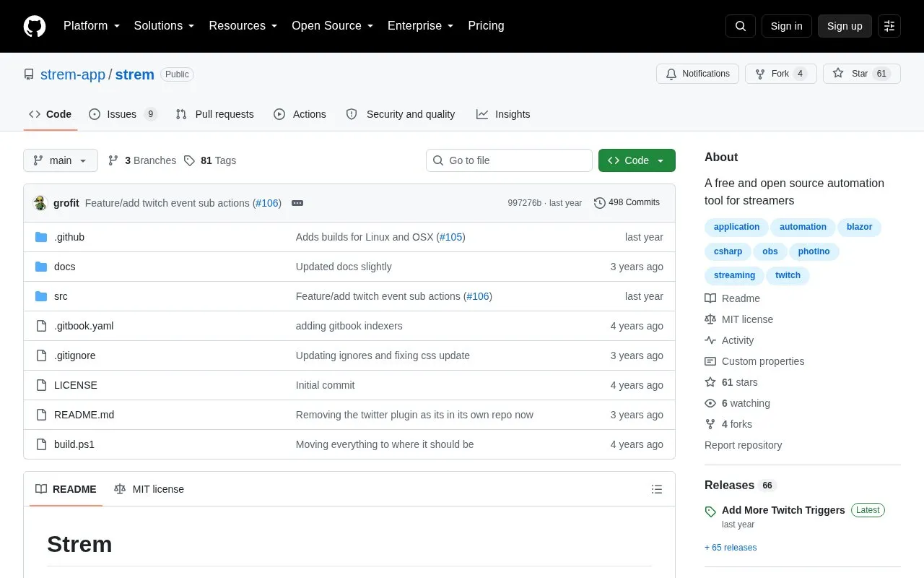Switch to the Issues tab
The height and width of the screenshot is (578, 924).
123,114
